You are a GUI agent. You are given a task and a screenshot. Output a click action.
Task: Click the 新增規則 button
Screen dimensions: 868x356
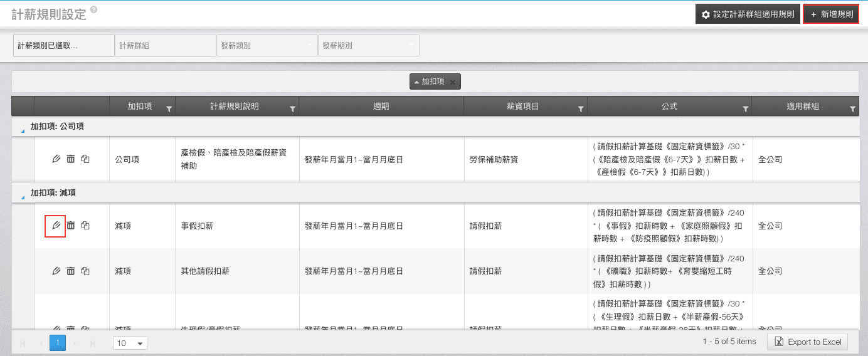coord(831,14)
